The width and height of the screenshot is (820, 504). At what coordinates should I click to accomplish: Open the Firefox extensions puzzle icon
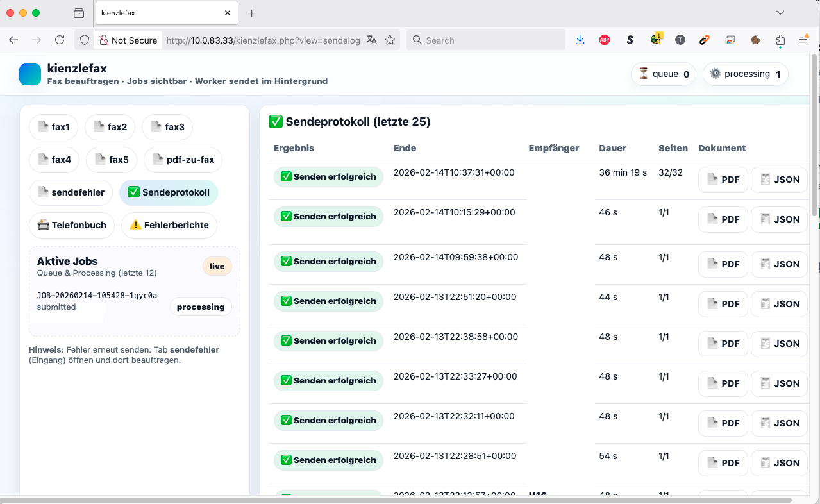(780, 40)
